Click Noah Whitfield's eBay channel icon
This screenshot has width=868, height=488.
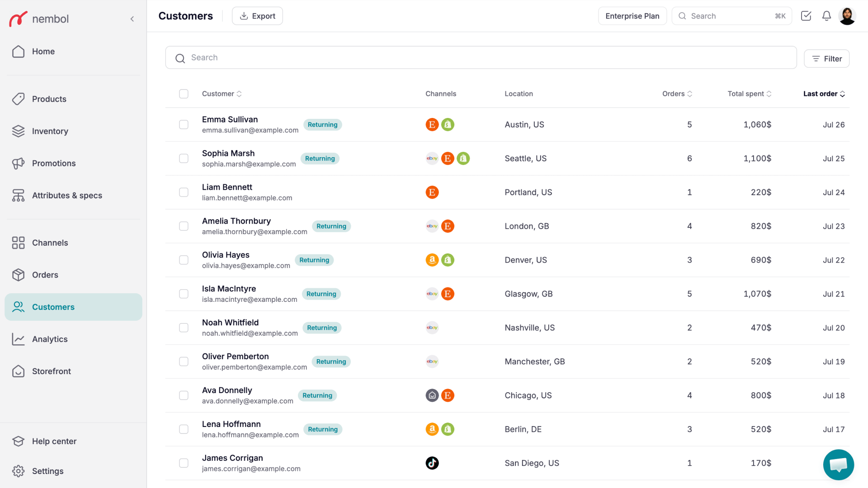[432, 328]
